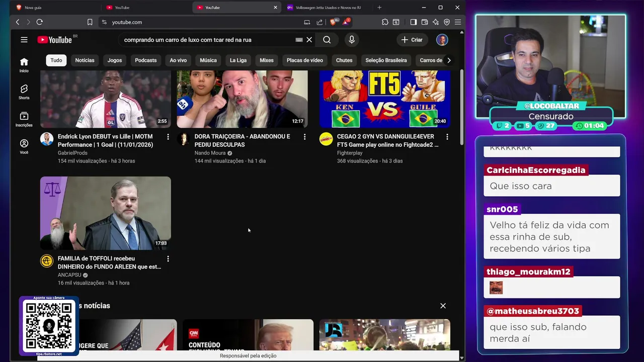Image resolution: width=644 pixels, height=362 pixels.
Task: Select the La Liga filter chip
Action: (238, 60)
